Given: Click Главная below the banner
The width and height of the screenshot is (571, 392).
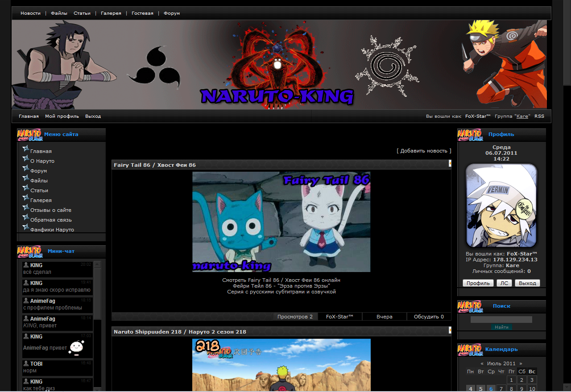Looking at the screenshot, I should coord(29,116).
